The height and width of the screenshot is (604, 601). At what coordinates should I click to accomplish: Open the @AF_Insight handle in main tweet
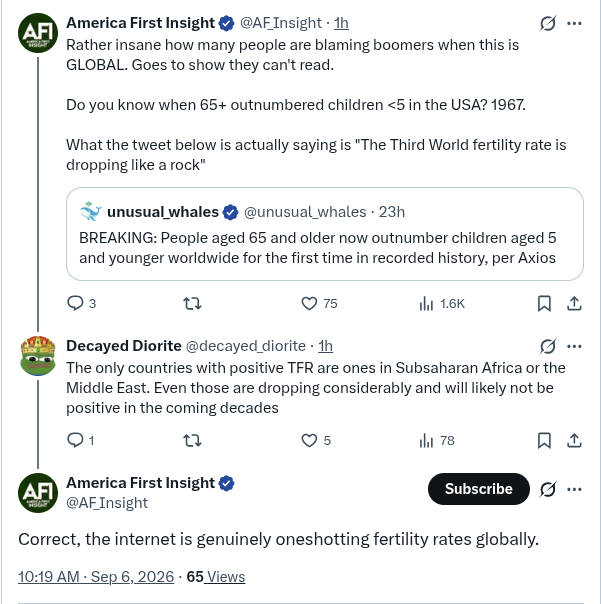pyautogui.click(x=107, y=503)
